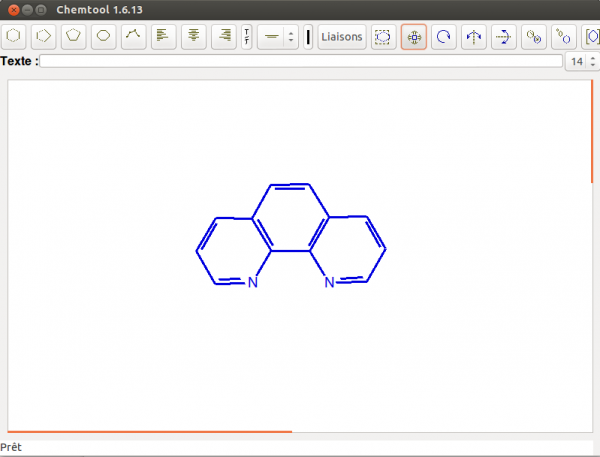The image size is (600, 457).
Task: Toggle centered text alignment
Action: (194, 37)
